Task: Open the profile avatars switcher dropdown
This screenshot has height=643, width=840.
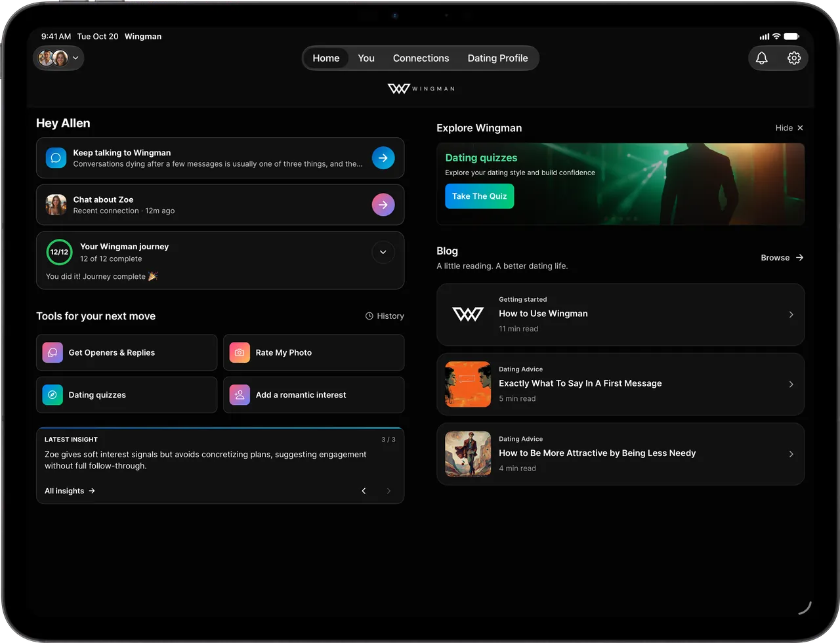Action: click(58, 58)
